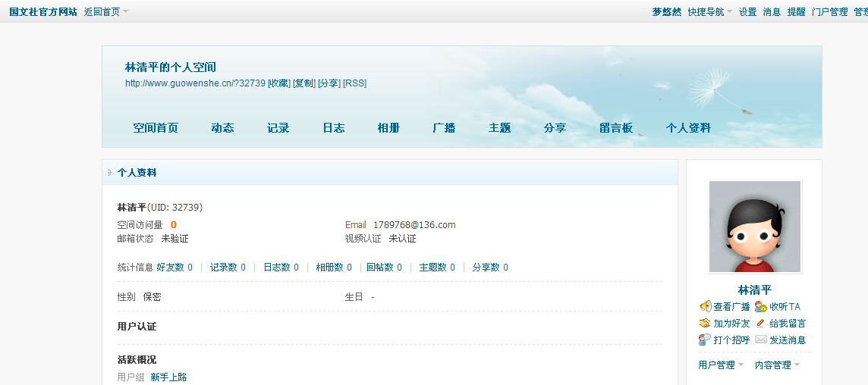Open 回帖数 0 statistic link
Image resolution: width=868 pixels, height=385 pixels.
click(x=384, y=268)
